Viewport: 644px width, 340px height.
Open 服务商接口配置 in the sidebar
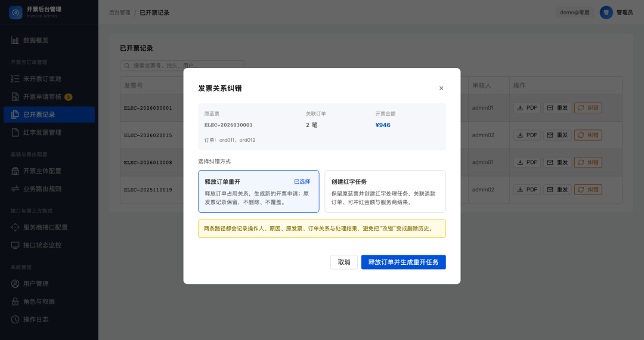(x=49, y=227)
